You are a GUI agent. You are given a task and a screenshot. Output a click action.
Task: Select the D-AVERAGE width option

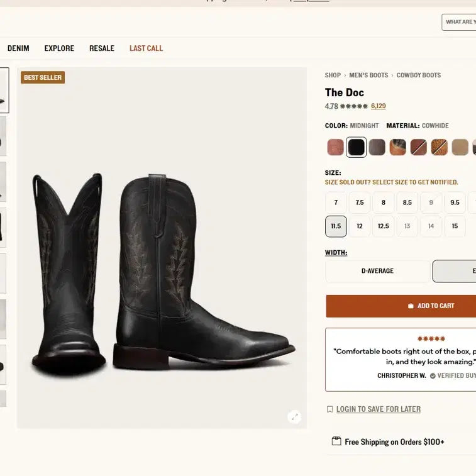(377, 271)
